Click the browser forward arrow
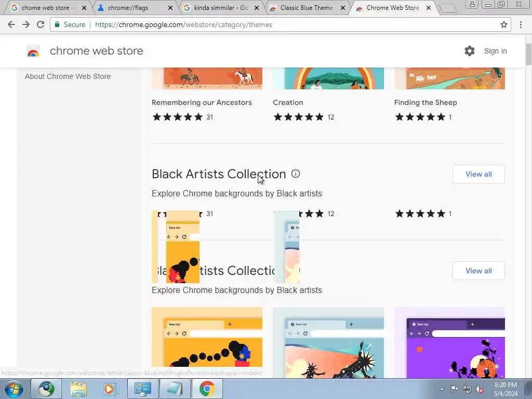 click(x=26, y=24)
